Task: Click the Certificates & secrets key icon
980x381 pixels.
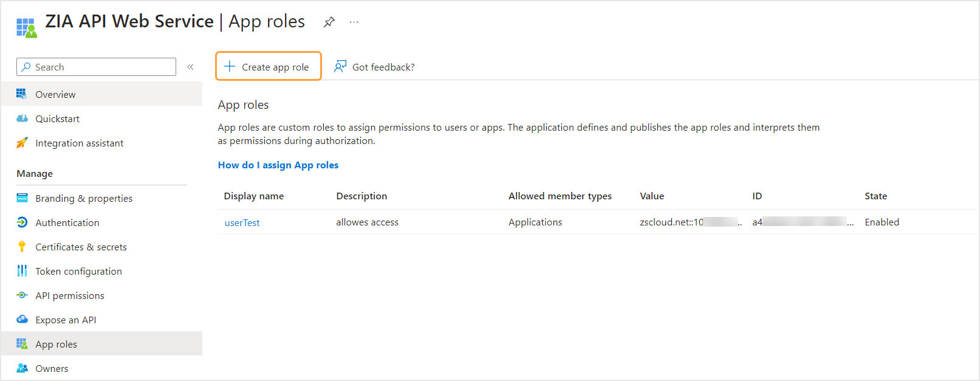Action: [22, 247]
